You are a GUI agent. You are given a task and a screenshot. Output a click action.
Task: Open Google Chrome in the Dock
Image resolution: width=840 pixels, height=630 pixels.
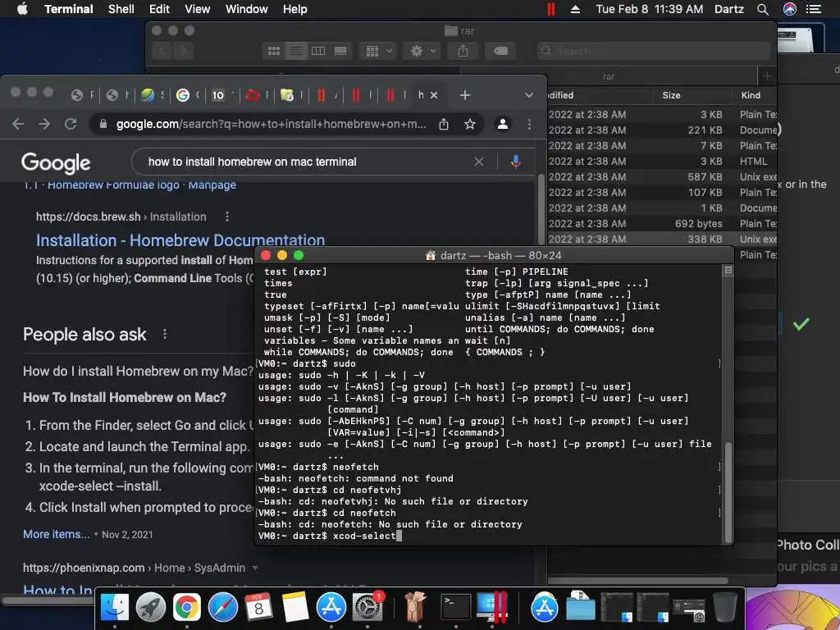186,607
